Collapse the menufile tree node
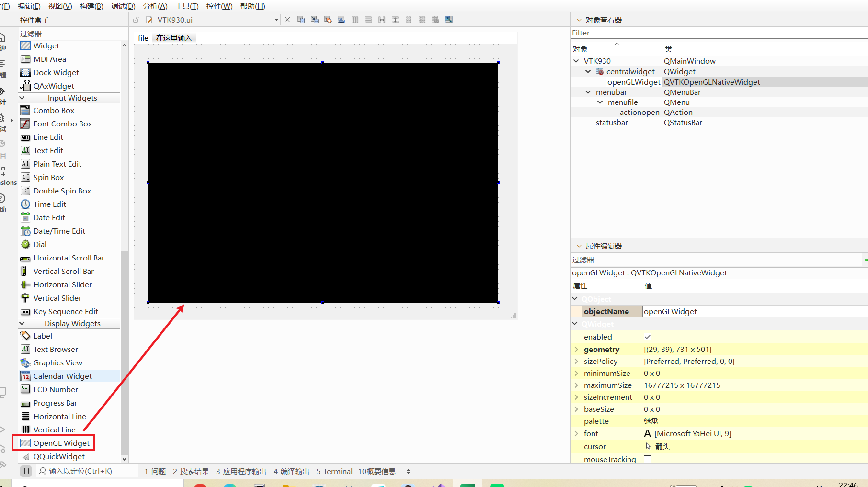This screenshot has height=487, width=868. (600, 102)
